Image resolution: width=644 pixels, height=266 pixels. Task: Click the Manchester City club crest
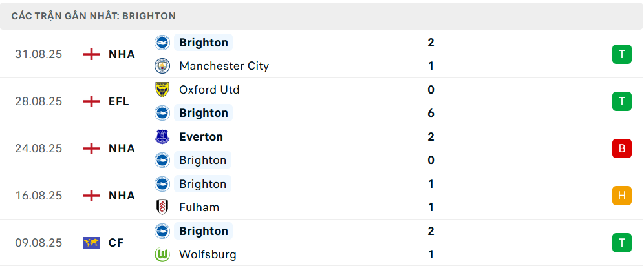162,66
